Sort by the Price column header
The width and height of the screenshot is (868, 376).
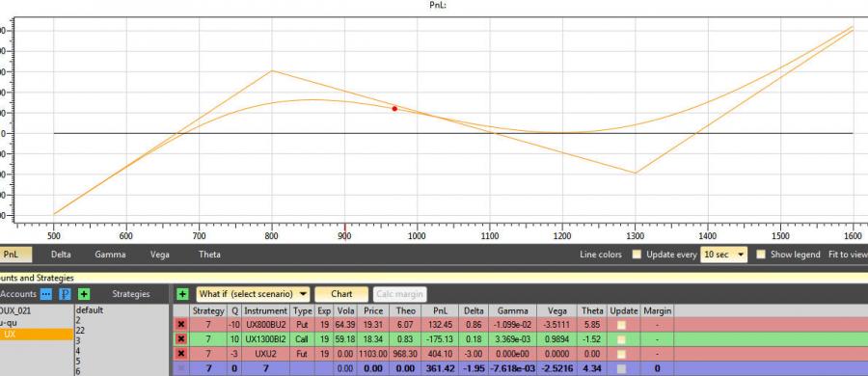(x=373, y=311)
